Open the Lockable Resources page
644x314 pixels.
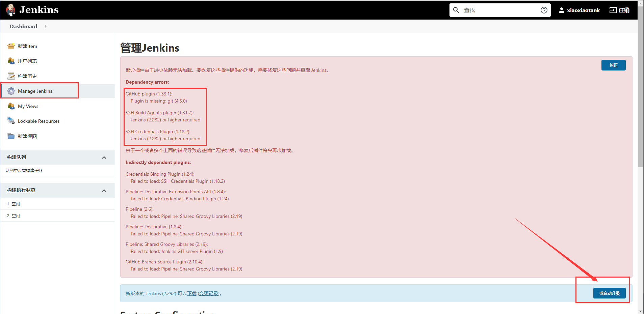(x=38, y=121)
